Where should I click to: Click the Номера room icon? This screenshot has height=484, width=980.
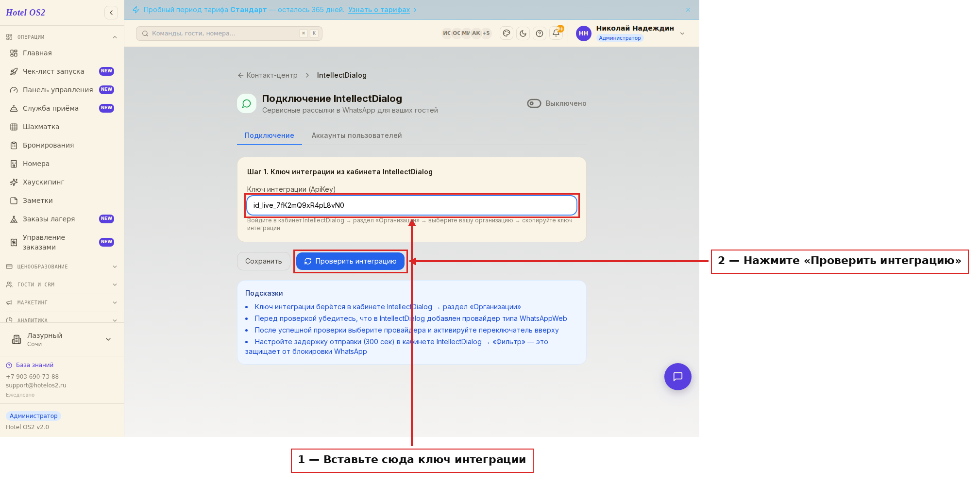pos(14,164)
